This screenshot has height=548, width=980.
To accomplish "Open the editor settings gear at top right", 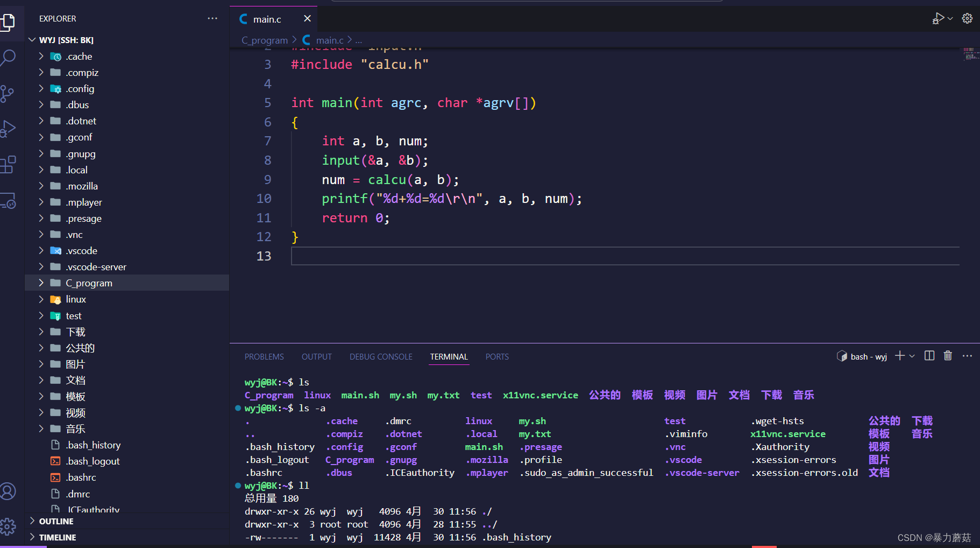I will click(x=967, y=19).
